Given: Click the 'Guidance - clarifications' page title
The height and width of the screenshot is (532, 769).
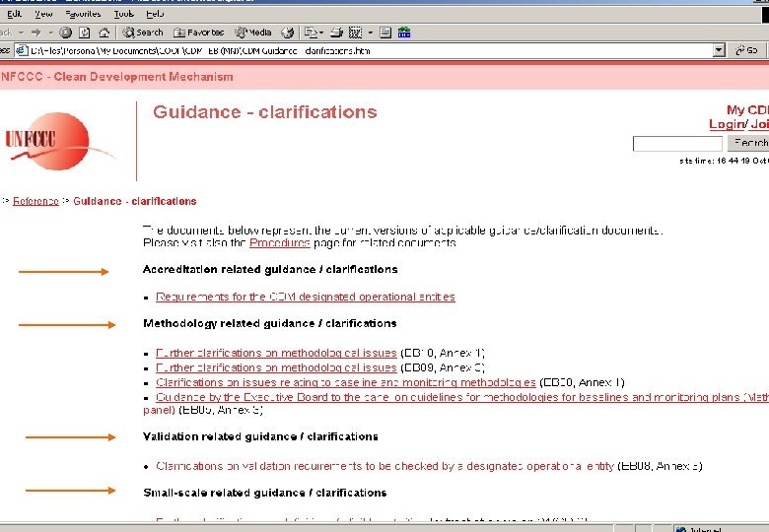Looking at the screenshot, I should pyautogui.click(x=265, y=111).
